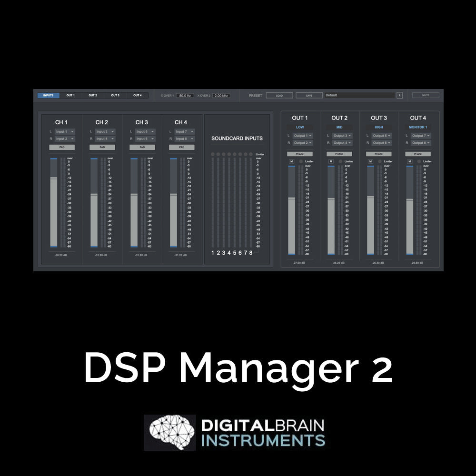
Task: Switch to the OUT 2 tab
Action: pos(93,95)
